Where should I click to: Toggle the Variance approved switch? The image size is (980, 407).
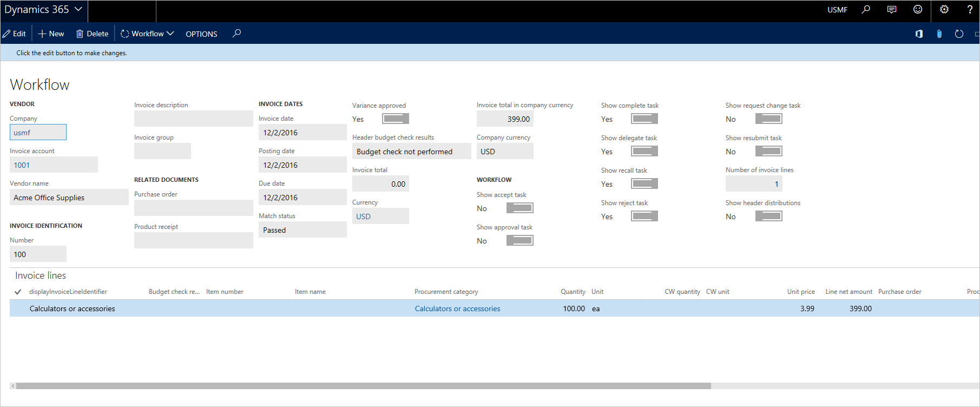click(396, 119)
